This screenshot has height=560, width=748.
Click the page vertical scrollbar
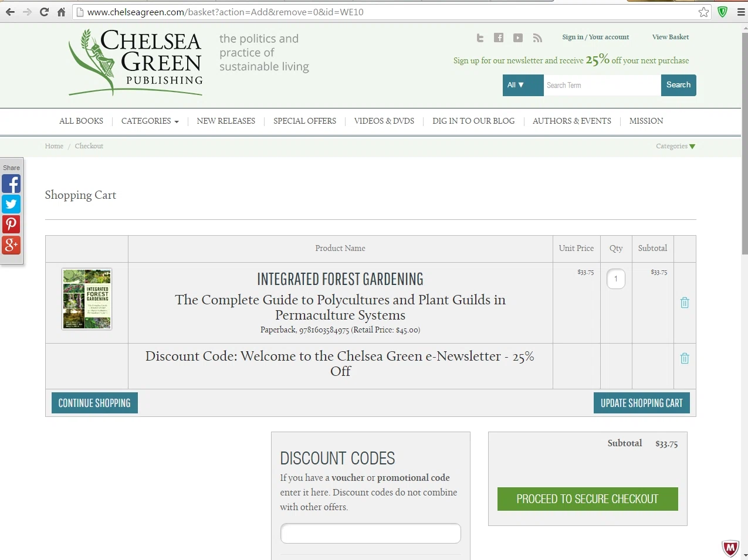click(x=744, y=144)
